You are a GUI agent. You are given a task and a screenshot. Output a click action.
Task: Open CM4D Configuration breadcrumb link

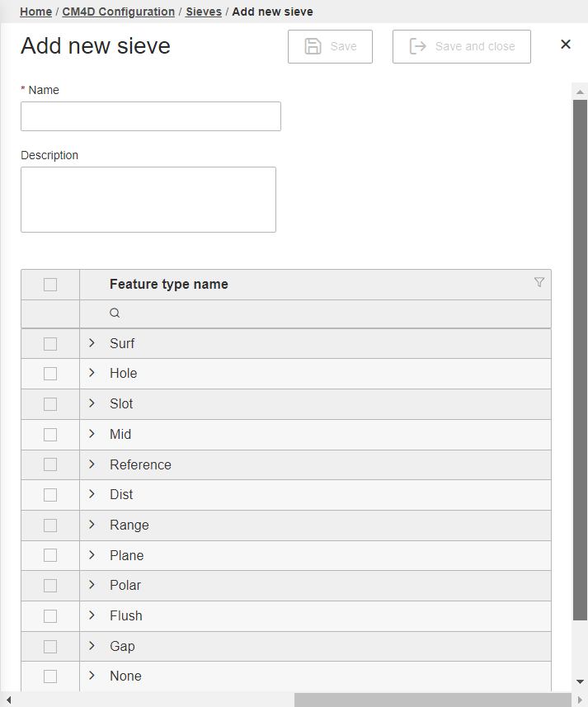118,12
